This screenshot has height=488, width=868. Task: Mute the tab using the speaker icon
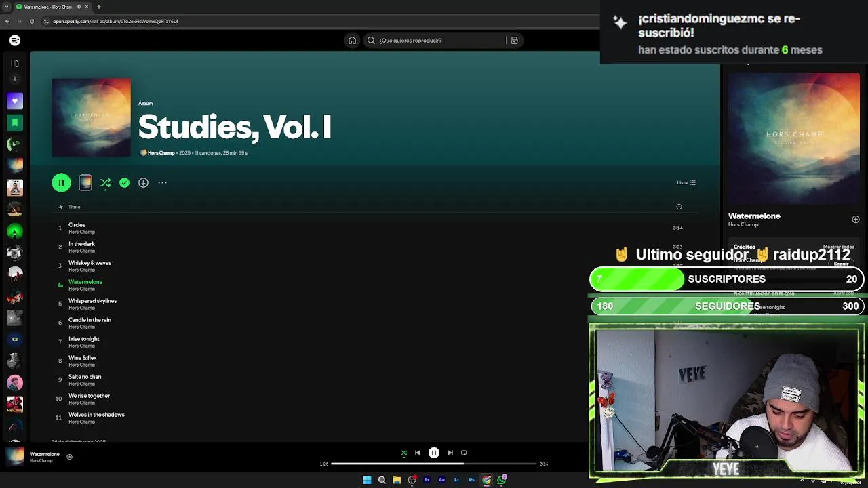click(79, 7)
